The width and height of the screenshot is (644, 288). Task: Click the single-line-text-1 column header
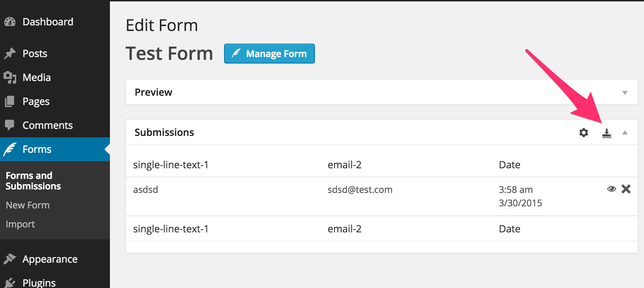(x=171, y=165)
